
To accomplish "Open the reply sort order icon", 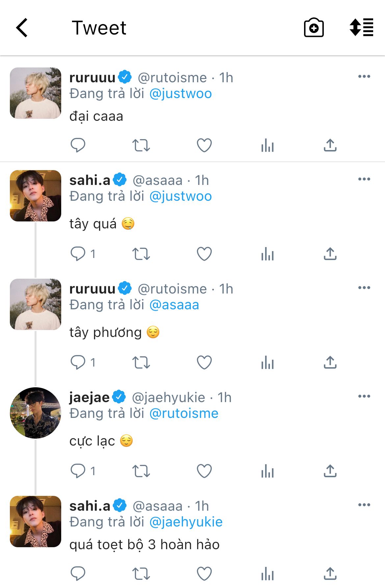I will 361,28.
